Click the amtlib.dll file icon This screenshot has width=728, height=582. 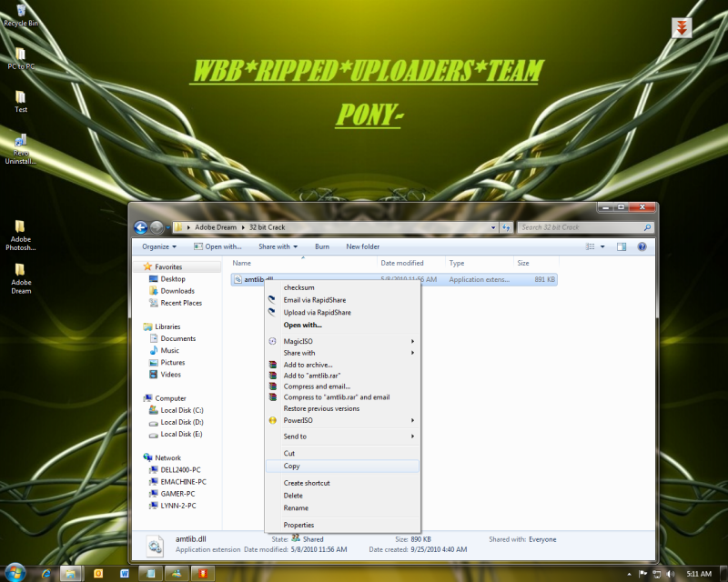(238, 279)
